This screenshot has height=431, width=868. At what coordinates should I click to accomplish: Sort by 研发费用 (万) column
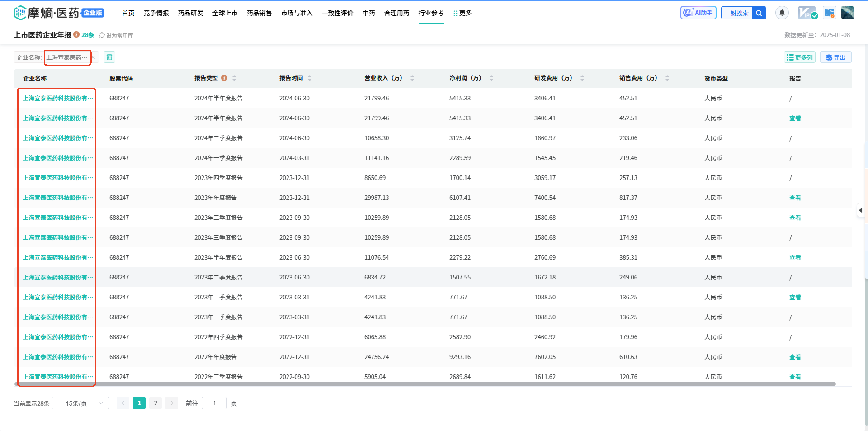click(x=582, y=78)
